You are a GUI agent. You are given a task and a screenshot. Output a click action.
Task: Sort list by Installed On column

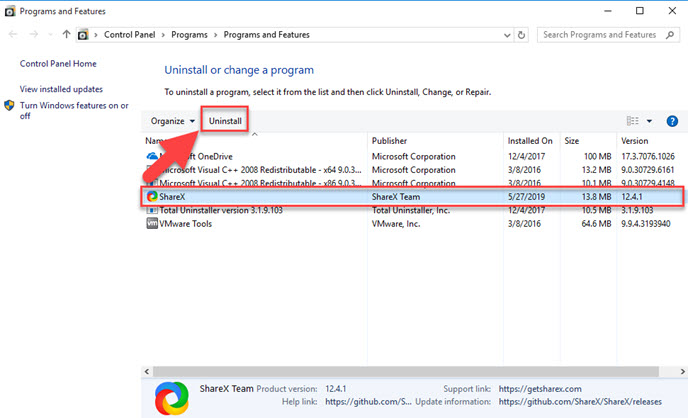(x=531, y=141)
